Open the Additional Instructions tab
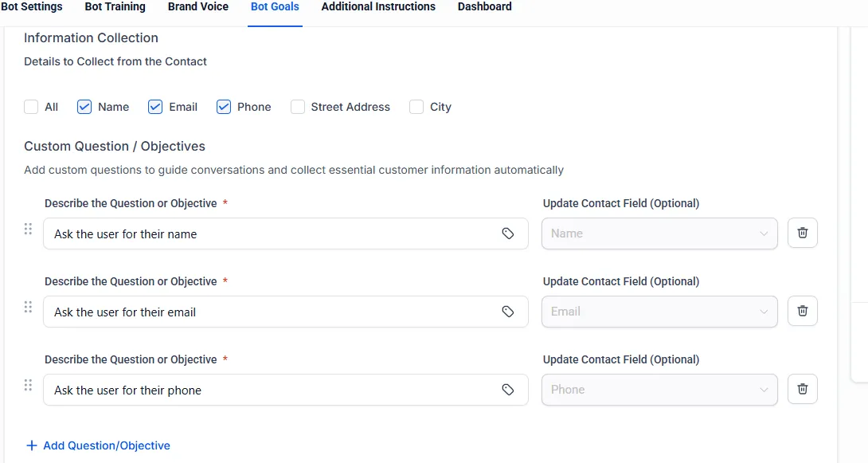Screen dimensions: 868x463 pos(378,7)
